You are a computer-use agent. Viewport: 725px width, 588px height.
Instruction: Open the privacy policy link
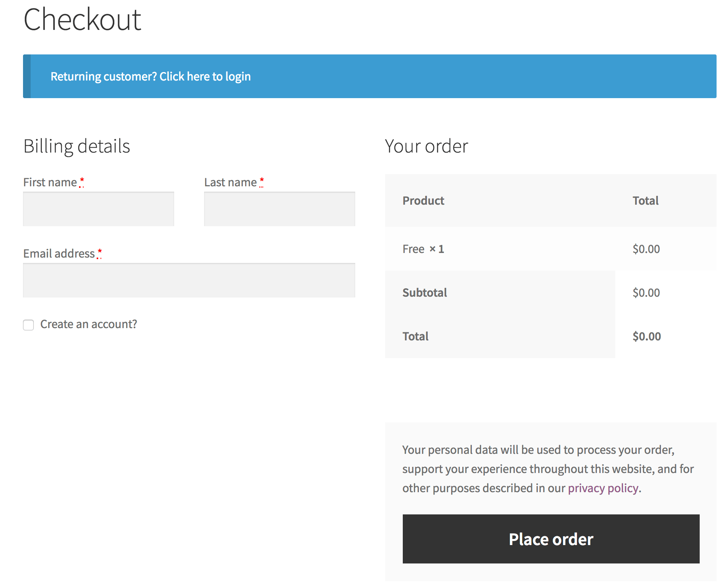tap(603, 488)
